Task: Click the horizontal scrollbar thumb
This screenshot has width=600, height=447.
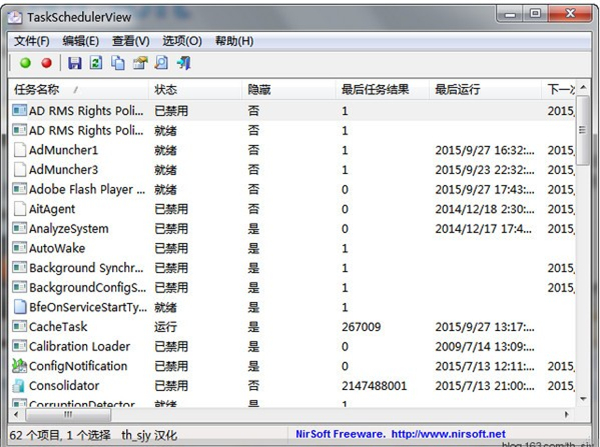Action: pos(70,413)
